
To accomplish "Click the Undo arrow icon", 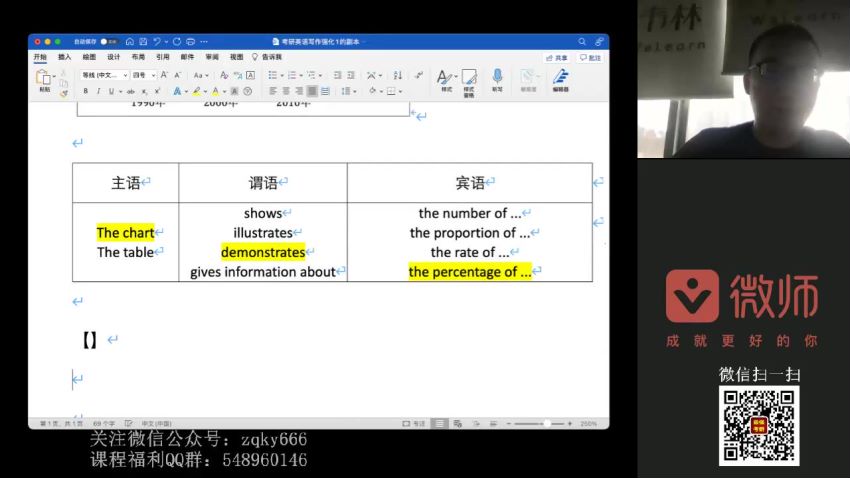I will (157, 42).
